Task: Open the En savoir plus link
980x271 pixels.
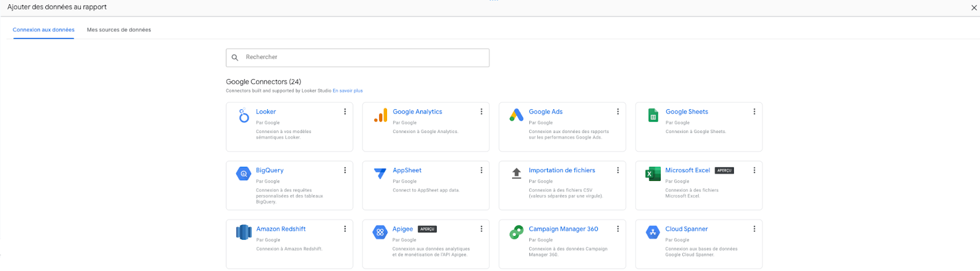Action: click(x=348, y=91)
